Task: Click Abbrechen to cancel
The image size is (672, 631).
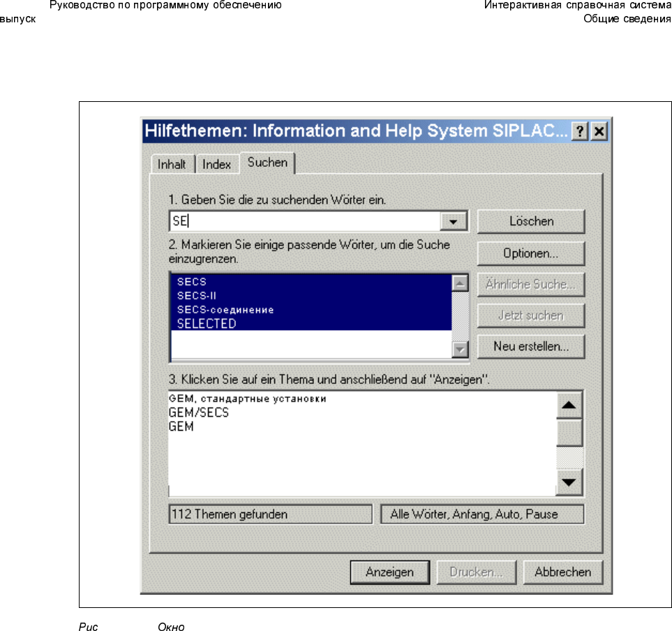Action: (x=563, y=572)
